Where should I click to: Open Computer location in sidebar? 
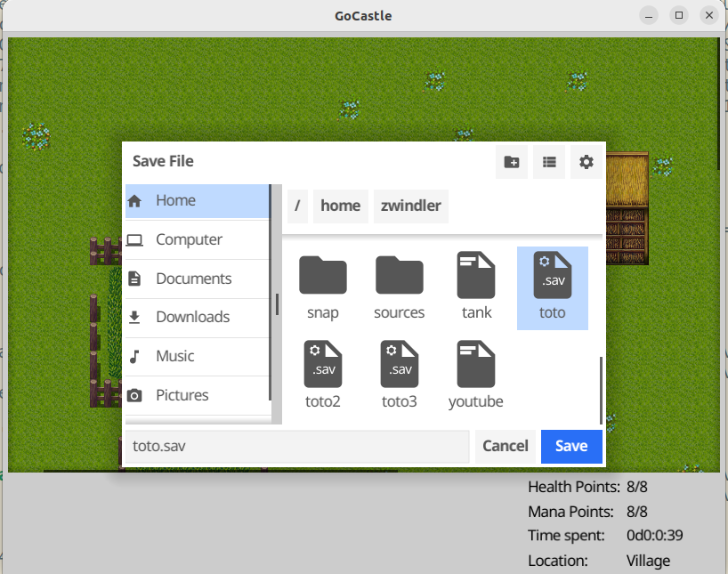coord(197,240)
